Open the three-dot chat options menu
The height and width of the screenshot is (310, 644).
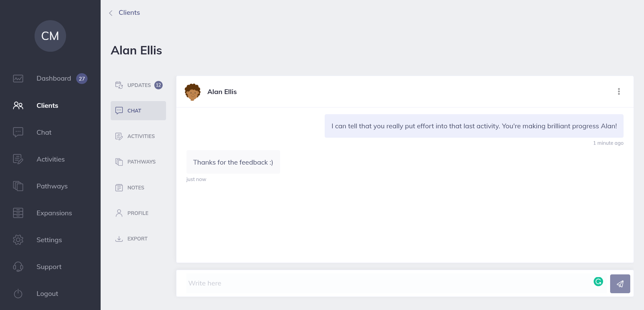[619, 91]
